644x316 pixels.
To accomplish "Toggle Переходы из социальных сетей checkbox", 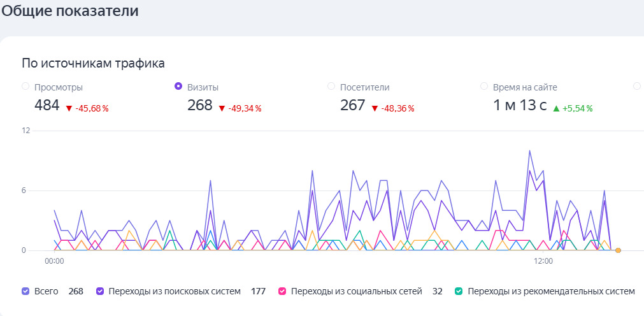I will 282,291.
